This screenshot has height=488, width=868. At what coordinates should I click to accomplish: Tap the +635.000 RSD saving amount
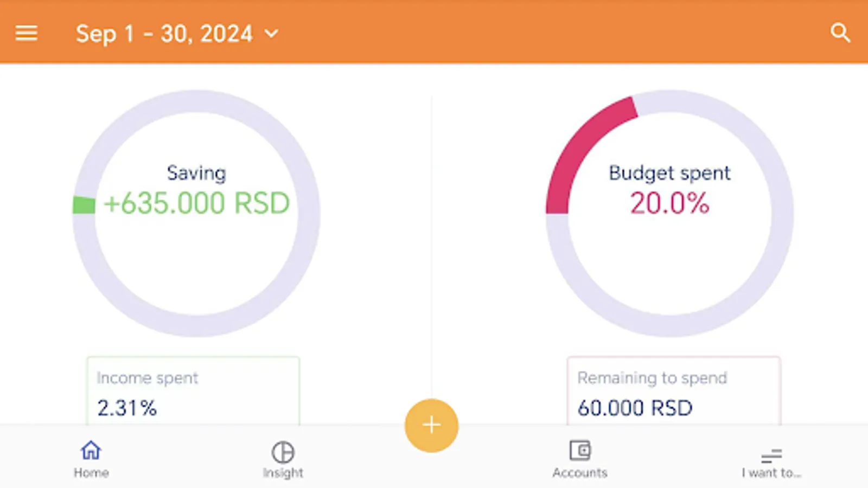(196, 203)
